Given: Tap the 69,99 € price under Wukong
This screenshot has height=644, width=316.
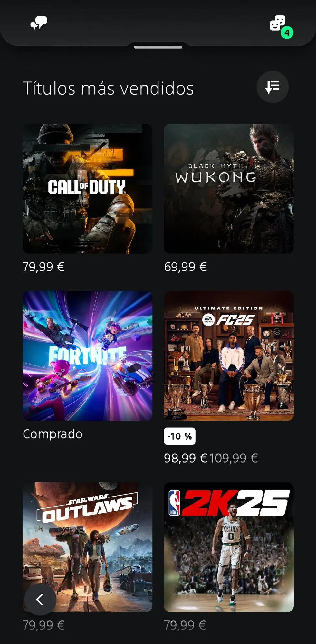Looking at the screenshot, I should coord(185,267).
